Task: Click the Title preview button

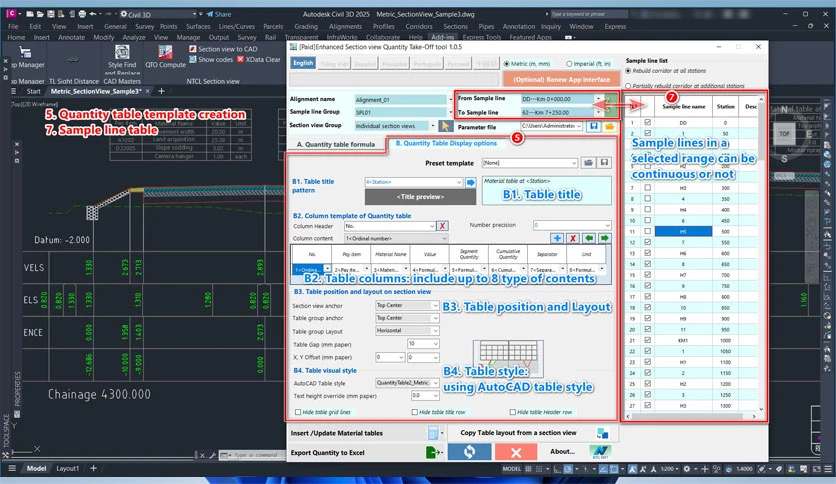Action: (x=420, y=197)
